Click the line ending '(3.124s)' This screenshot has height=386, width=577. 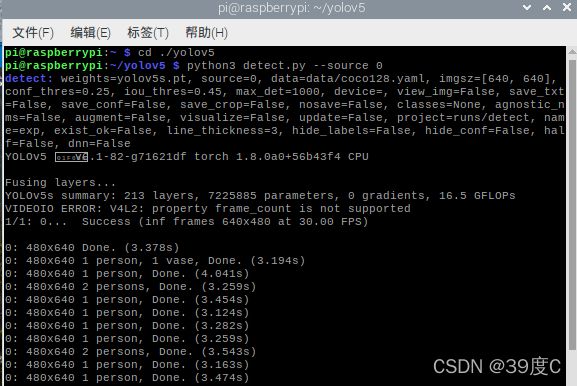[127, 313]
